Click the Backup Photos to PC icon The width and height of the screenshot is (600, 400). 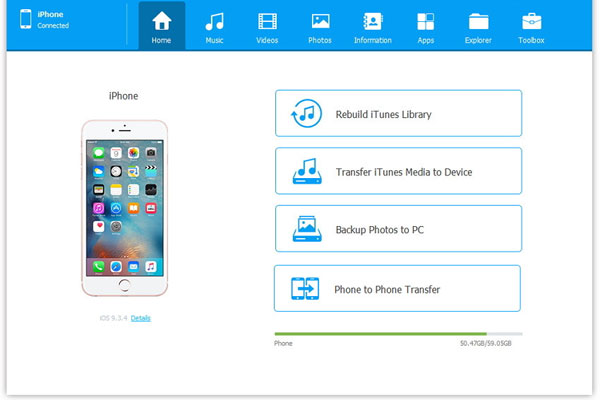coord(307,229)
